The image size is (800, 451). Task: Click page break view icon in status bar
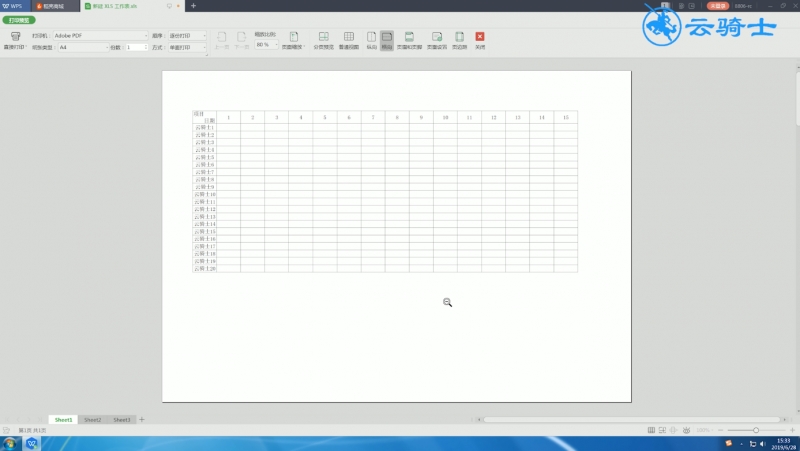tap(662, 430)
